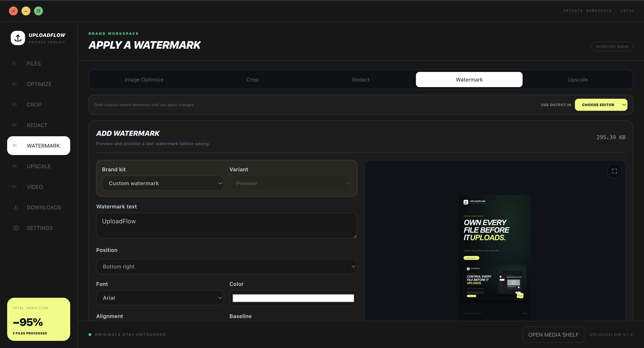Viewport: 644px width, 348px height.
Task: Open Downloads in the sidebar
Action: (38, 207)
